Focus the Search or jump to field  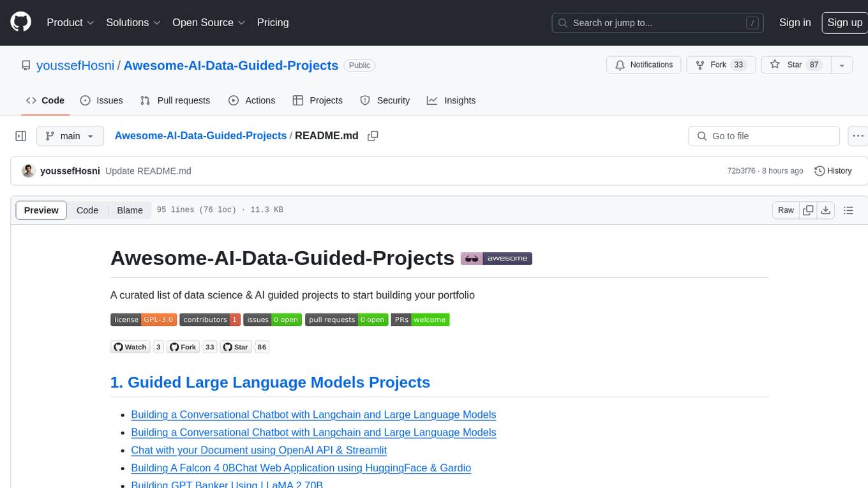658,23
